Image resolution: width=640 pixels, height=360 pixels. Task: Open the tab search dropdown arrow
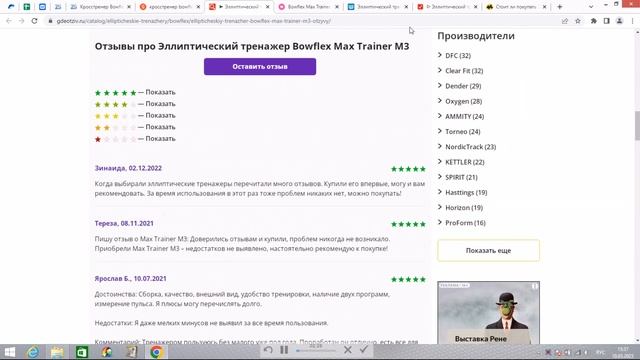point(591,7)
